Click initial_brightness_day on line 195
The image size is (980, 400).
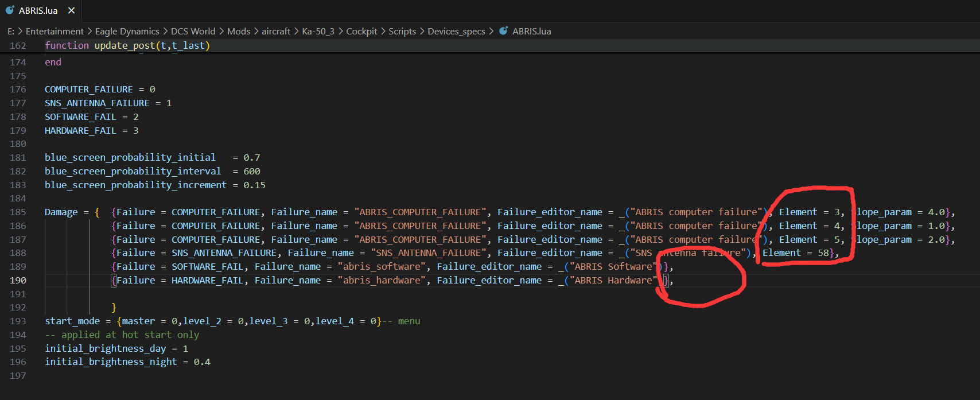tap(106, 348)
